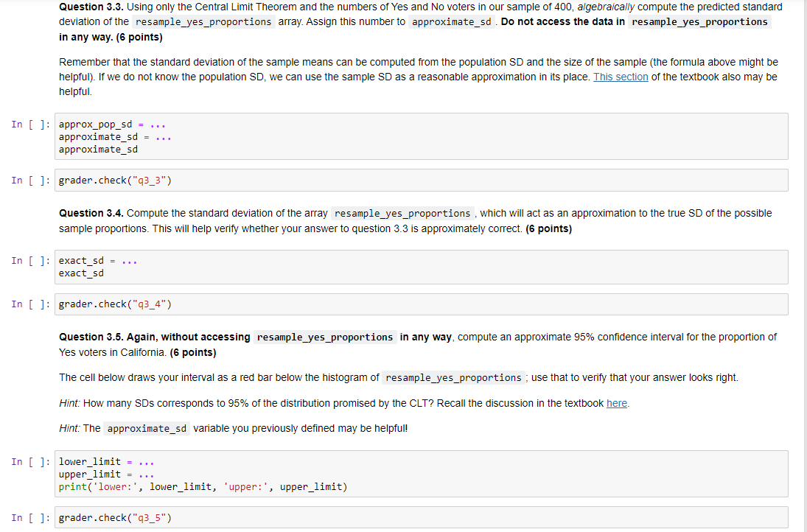Click the "approximate_sd = ..." code line
807x532 pixels.
click(115, 137)
